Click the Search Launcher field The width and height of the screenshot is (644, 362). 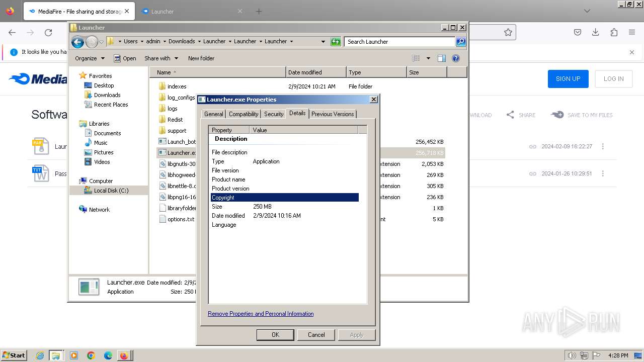coord(400,42)
